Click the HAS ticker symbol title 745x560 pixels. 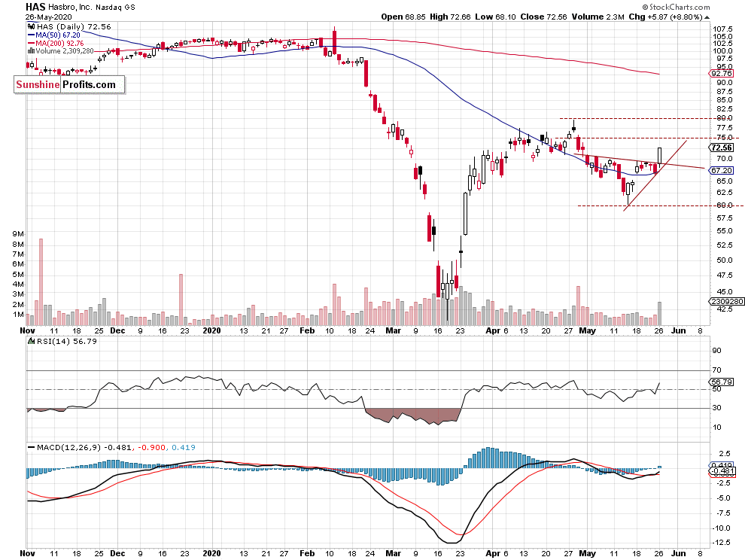(x=35, y=7)
